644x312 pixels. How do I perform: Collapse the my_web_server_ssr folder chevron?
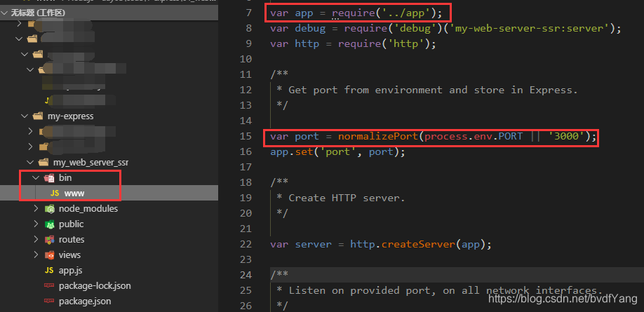[x=30, y=163]
